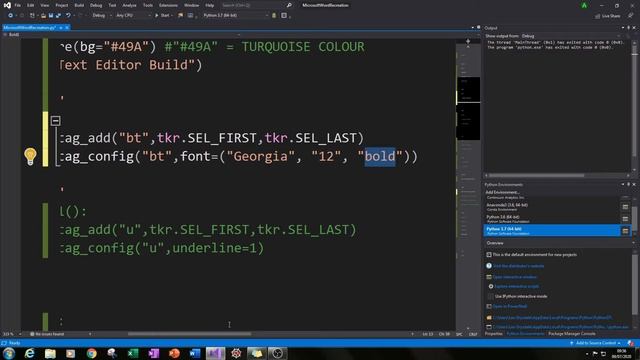Click the editor horizontal scrollbar thumb

pyautogui.click(x=189, y=334)
